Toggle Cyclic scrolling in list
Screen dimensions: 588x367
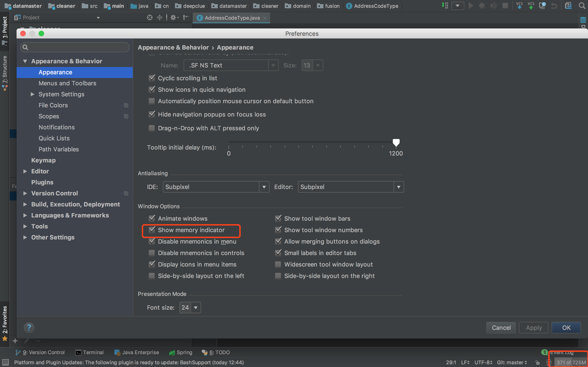click(x=152, y=78)
